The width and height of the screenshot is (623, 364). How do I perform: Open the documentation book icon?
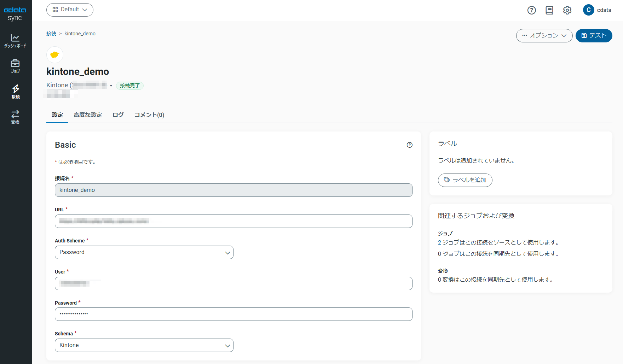549,10
